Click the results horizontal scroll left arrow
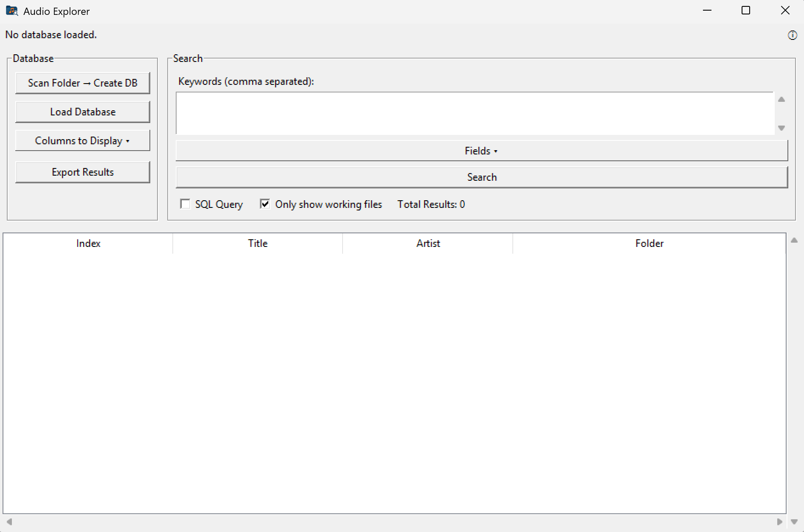The image size is (804, 532). pyautogui.click(x=9, y=522)
